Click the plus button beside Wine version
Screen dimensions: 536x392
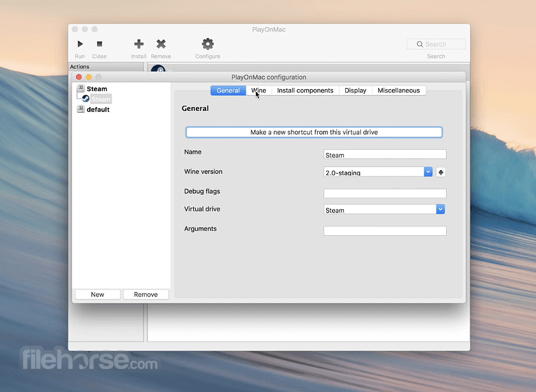coord(441,173)
